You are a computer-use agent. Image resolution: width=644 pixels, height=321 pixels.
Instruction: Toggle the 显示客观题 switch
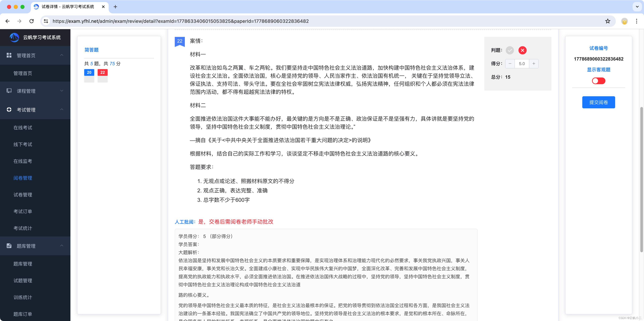pos(599,81)
